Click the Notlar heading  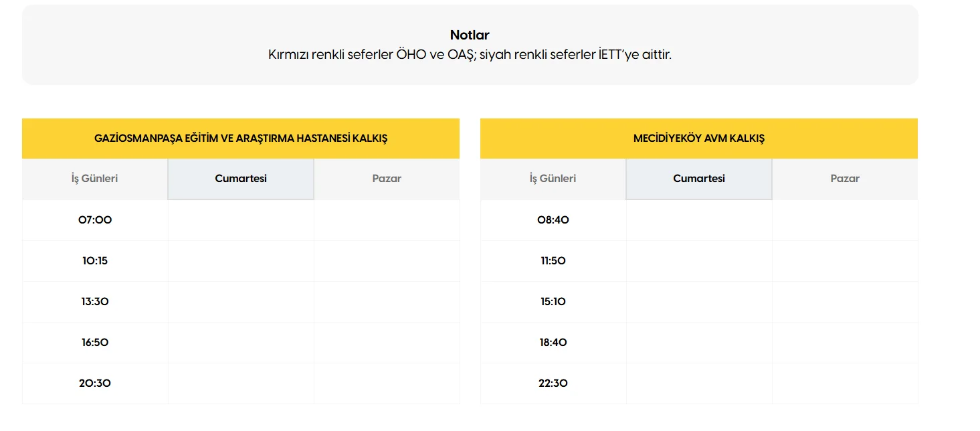(x=470, y=35)
